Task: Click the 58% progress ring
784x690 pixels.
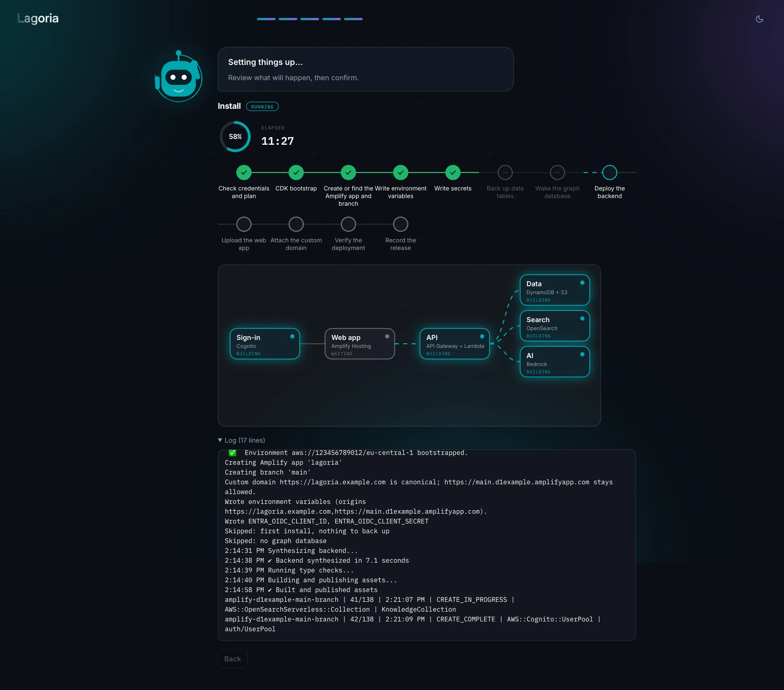Action: coord(235,136)
